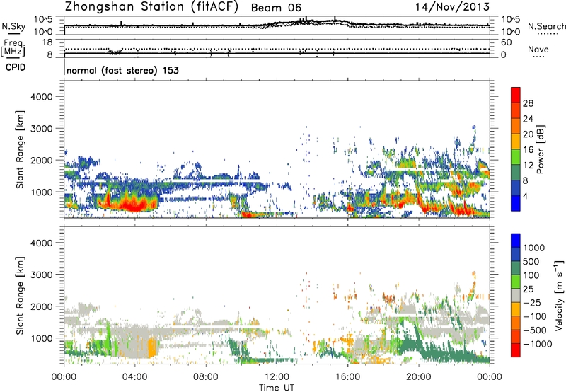Viewport: 566px width, 392px height.
Task: Click the 16 value on Power colorbar
Action: [528, 150]
